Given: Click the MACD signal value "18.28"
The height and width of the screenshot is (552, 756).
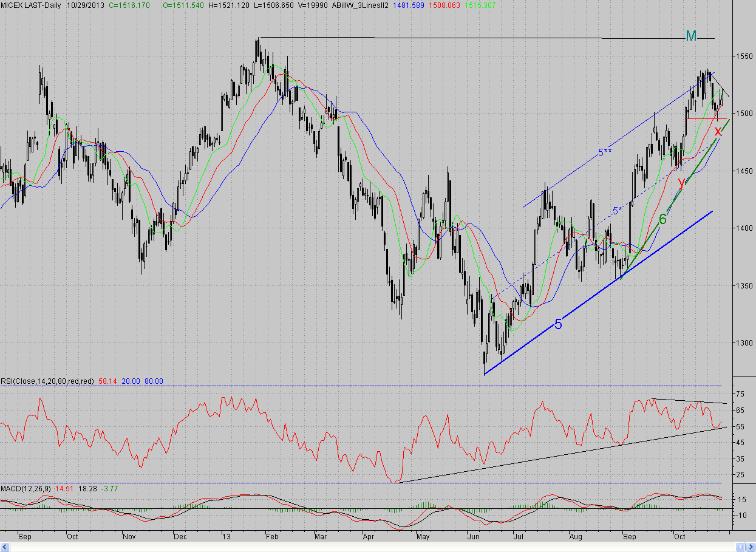Looking at the screenshot, I should tap(88, 488).
